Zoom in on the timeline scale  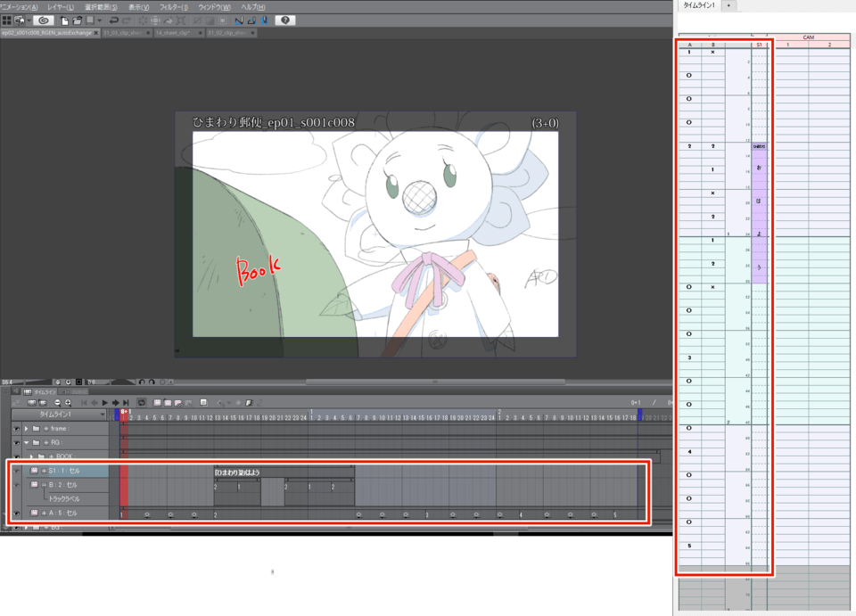[68, 402]
